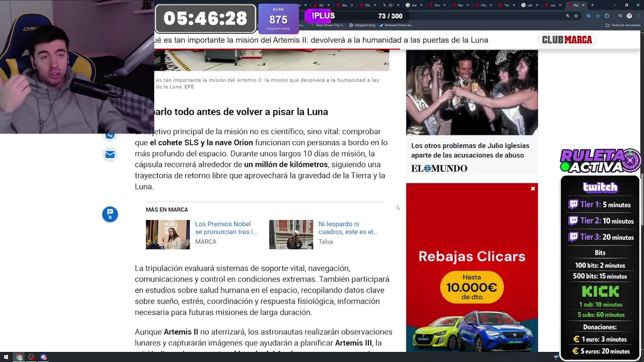644x362 pixels.
Task: Open the Chrome three-dot menu
Action: point(637,16)
